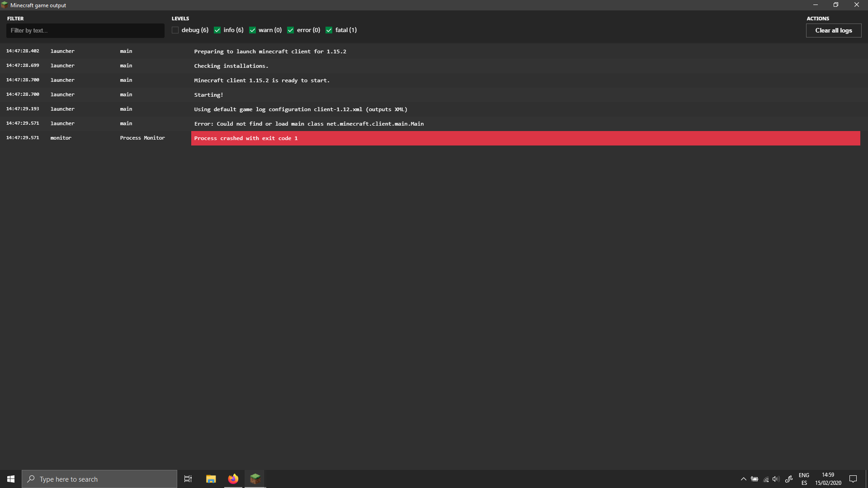Open the volume control in tray
Screen dimensions: 868x488
coord(776,479)
